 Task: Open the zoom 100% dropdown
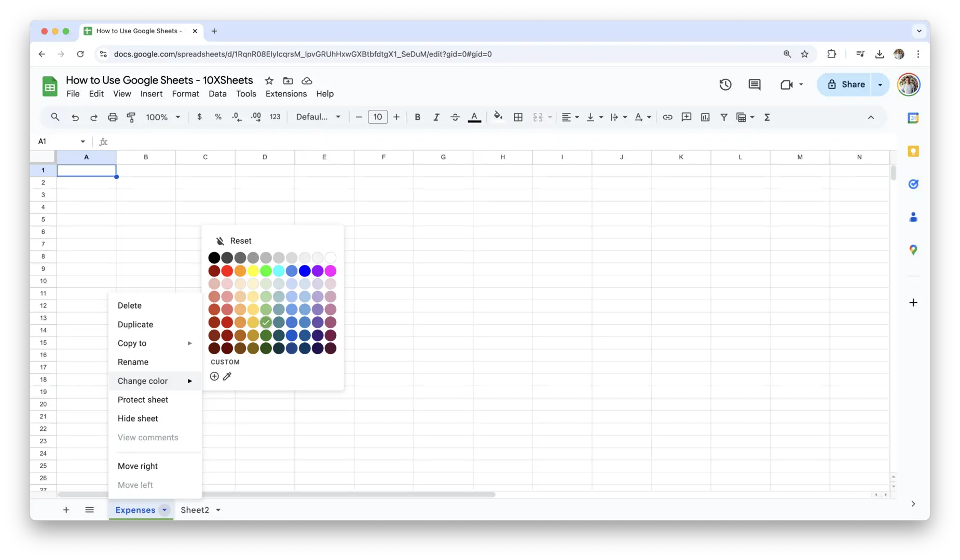163,117
